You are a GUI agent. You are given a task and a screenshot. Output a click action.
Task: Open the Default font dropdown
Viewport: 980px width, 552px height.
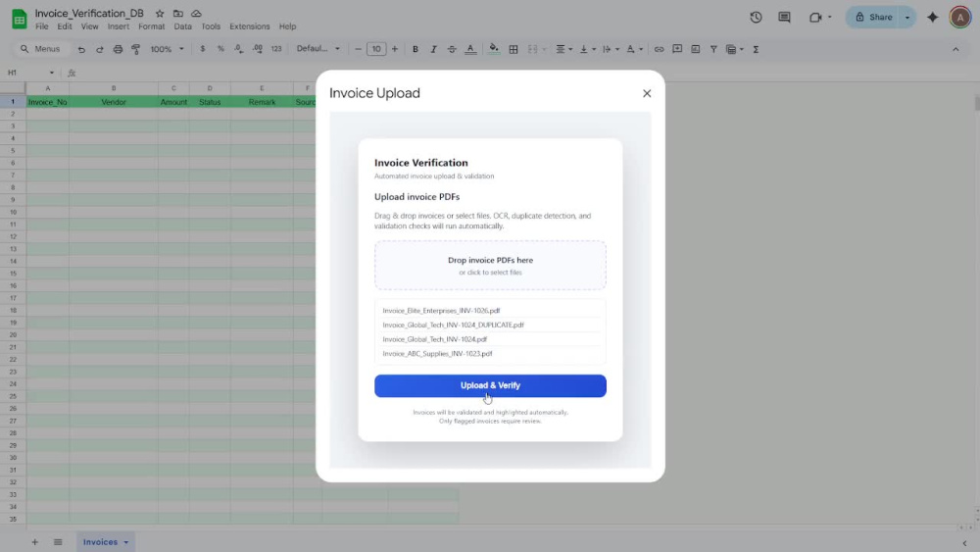click(318, 49)
